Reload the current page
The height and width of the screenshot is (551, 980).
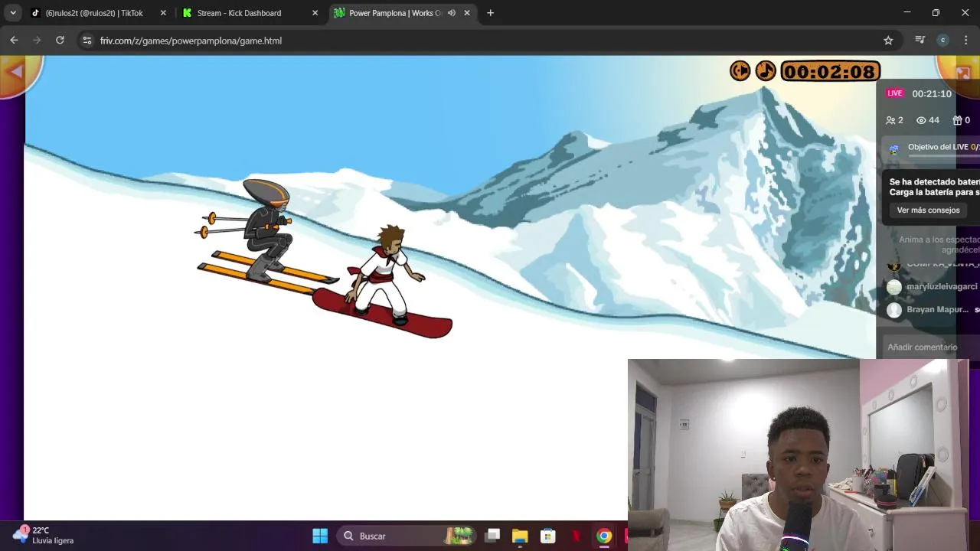[x=60, y=40]
